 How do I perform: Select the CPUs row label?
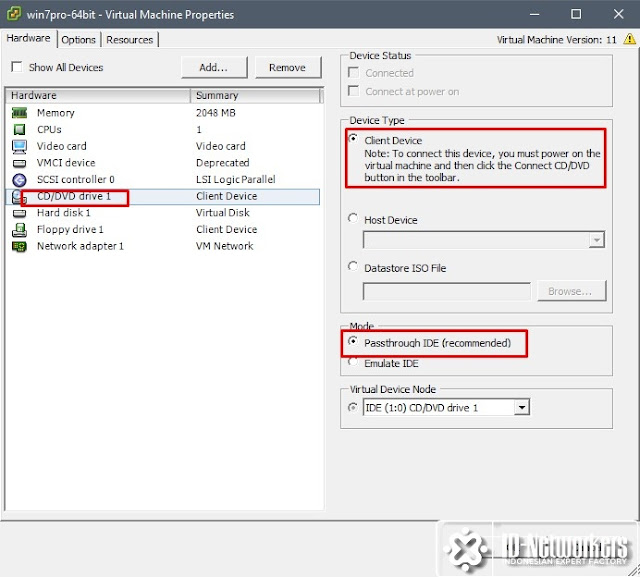point(49,130)
